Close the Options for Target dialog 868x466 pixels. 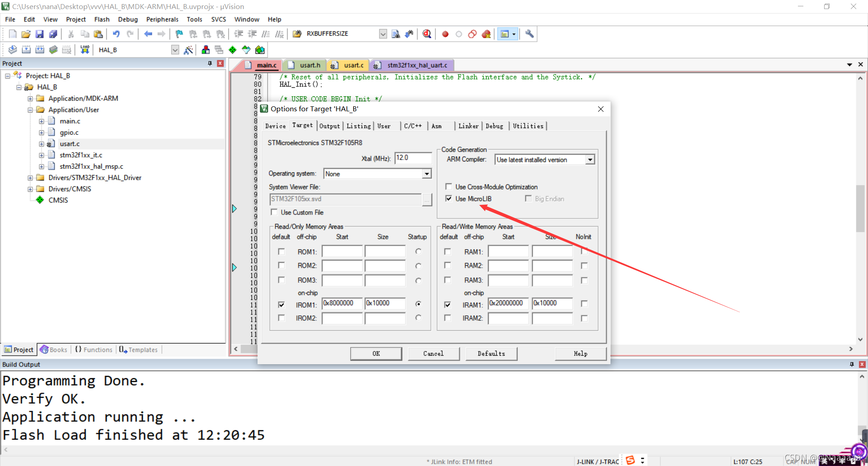(601, 109)
